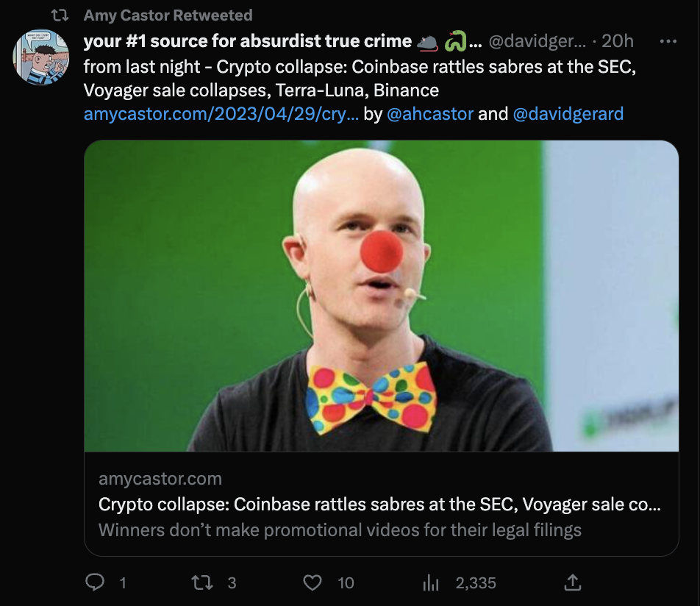Visit the @ahcastor mention
This screenshot has height=606, width=700.
click(430, 114)
